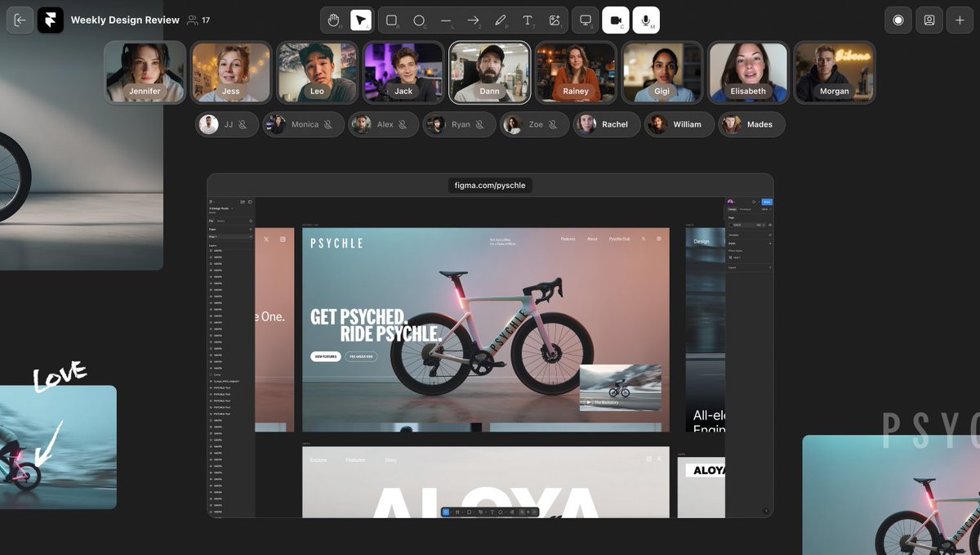Click the fill color swatch in Figma's Design panel
980x555 pixels.
point(731,225)
